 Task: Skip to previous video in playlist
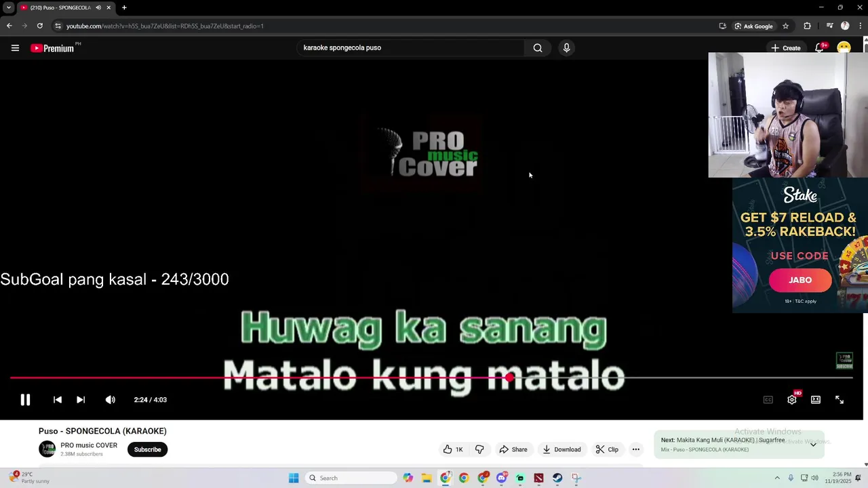pyautogui.click(x=58, y=400)
